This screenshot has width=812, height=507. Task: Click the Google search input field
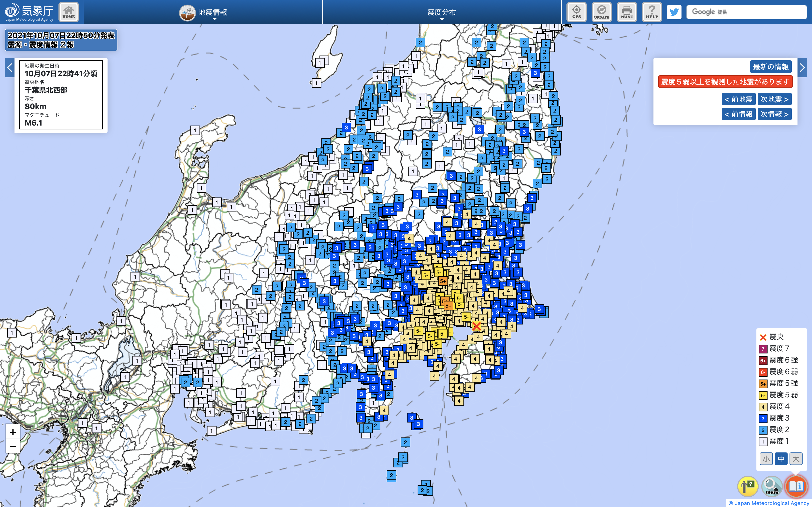(746, 12)
